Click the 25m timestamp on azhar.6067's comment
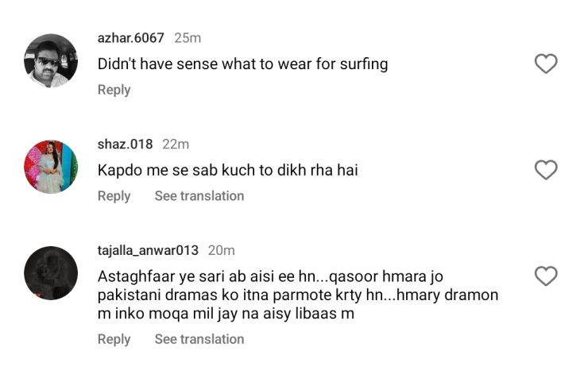 point(188,38)
